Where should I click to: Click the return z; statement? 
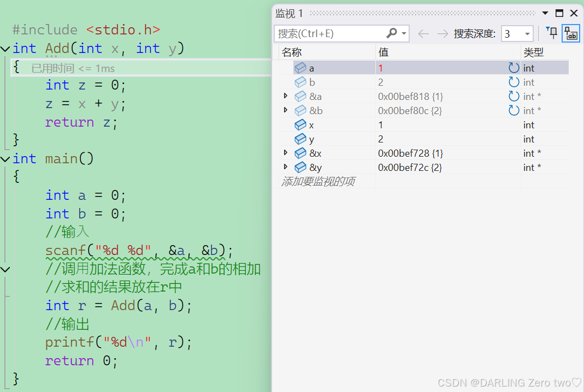(81, 122)
